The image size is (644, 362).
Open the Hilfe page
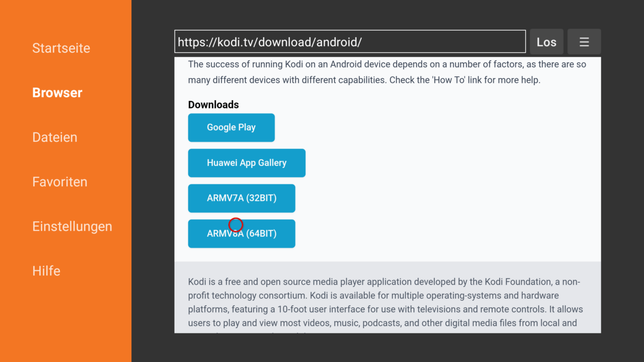[x=46, y=271]
